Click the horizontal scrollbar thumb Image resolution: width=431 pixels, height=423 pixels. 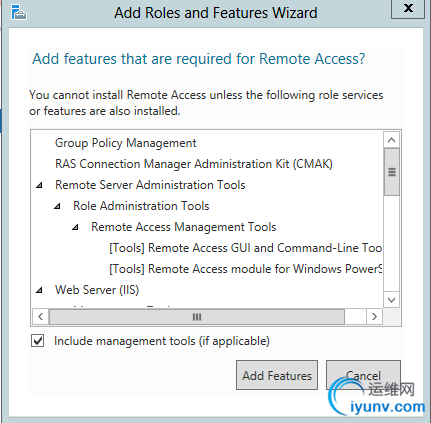(197, 317)
